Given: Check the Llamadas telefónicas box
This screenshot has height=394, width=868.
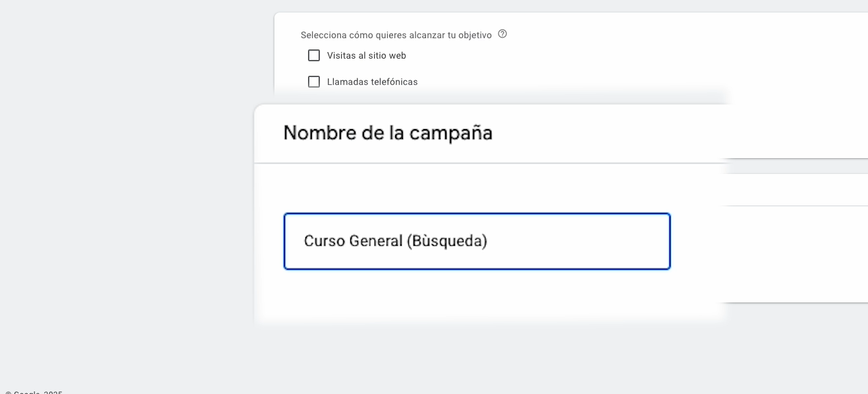Looking at the screenshot, I should tap(314, 82).
